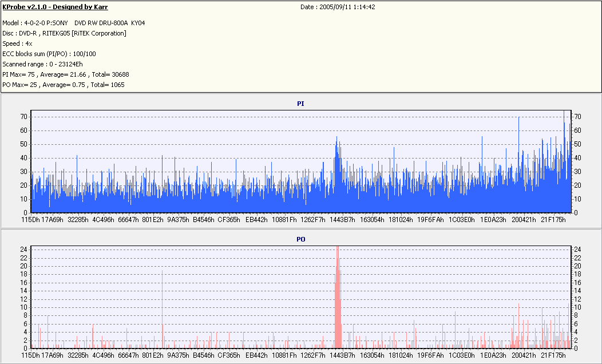This screenshot has height=364, width=602.
Task: Click the KProbe v2.1.0 - Designed by Karr title
Action: click(x=55, y=7)
